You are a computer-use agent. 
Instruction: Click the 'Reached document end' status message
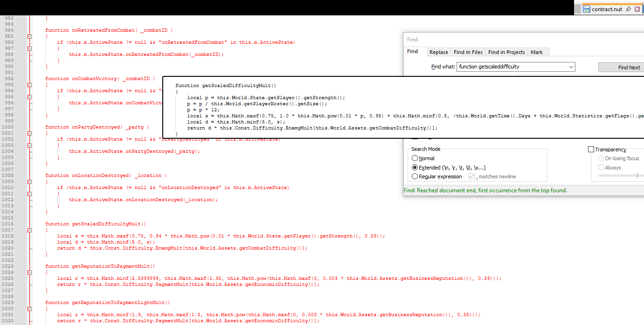(485, 190)
